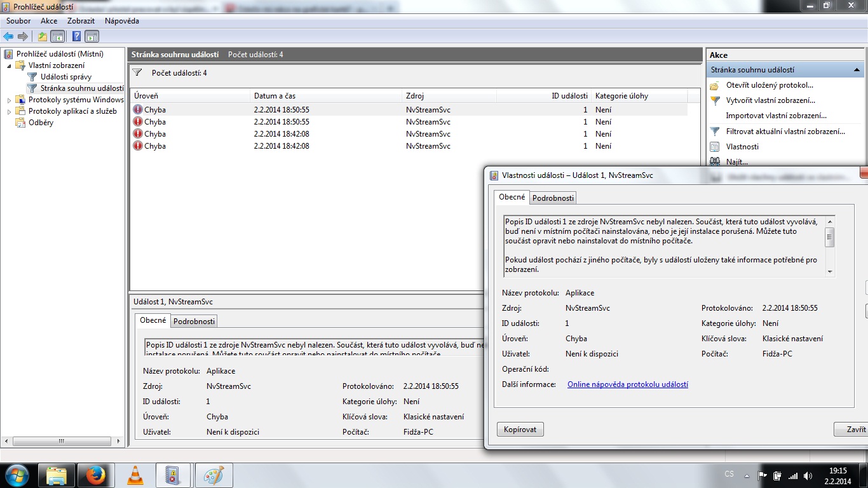Click the taskbar clock showing 19:15
868x488 pixels.
(x=839, y=475)
